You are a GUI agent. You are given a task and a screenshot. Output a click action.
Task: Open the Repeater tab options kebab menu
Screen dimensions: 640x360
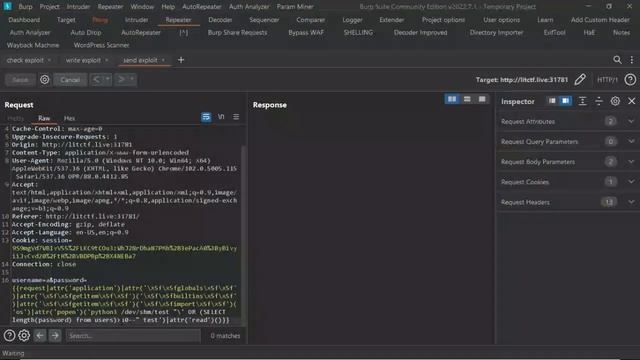[x=632, y=60]
